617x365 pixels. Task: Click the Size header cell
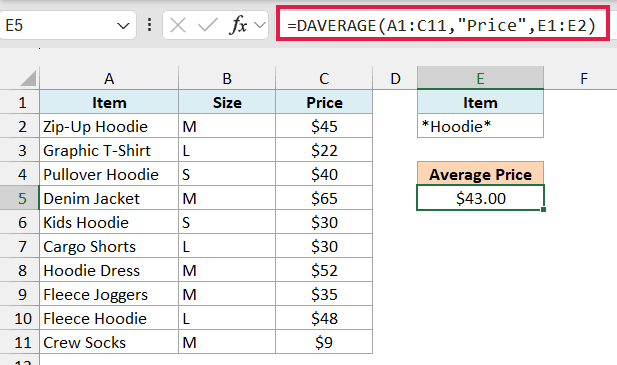tap(227, 103)
